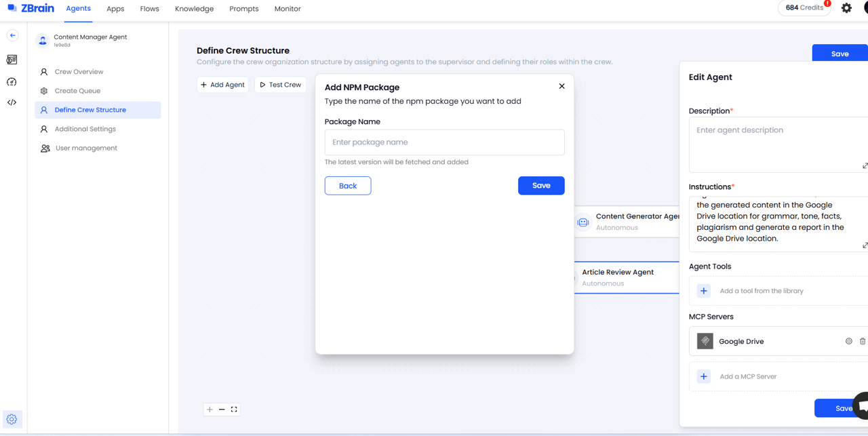This screenshot has height=436, width=868.
Task: Click the Add Agent button
Action: tap(222, 85)
